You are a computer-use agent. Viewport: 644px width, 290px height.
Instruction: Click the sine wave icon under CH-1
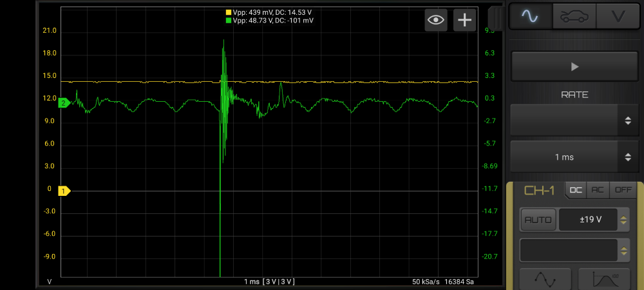click(x=545, y=279)
